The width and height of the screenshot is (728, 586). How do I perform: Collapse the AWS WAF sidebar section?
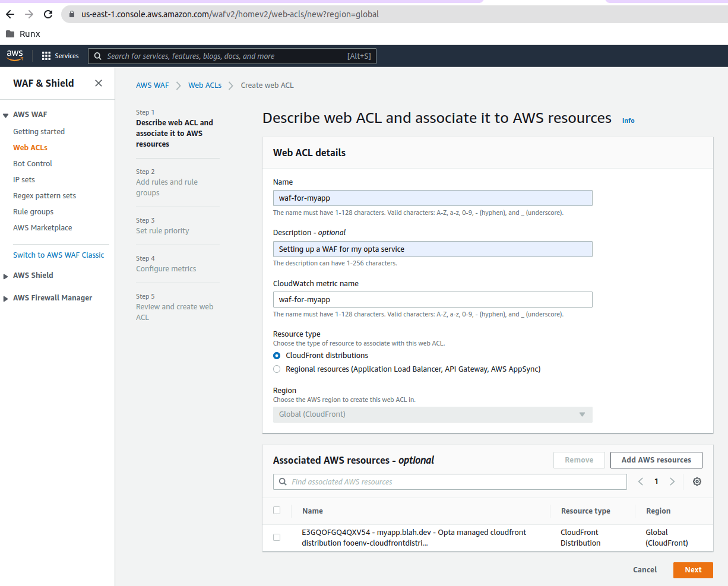5,114
